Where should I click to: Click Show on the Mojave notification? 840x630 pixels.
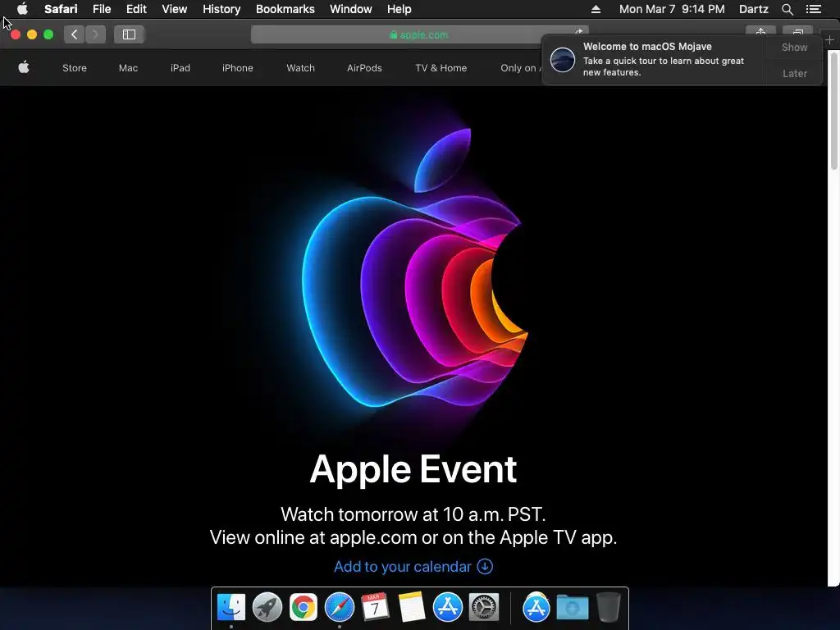pyautogui.click(x=794, y=47)
